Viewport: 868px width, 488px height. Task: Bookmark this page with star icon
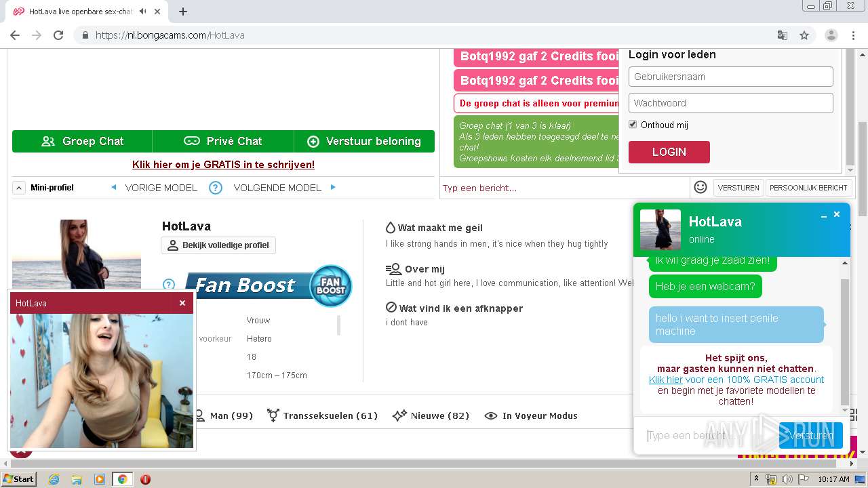click(x=804, y=35)
